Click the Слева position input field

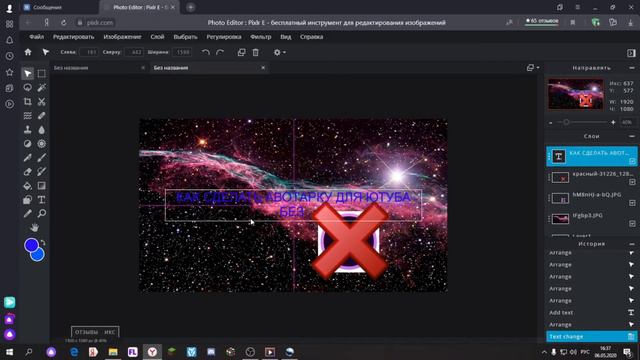tap(89, 52)
